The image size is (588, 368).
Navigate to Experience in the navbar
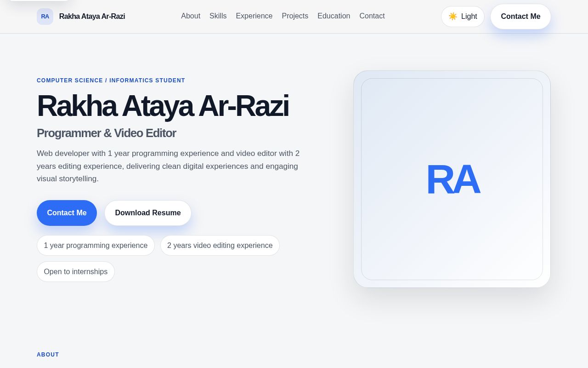[254, 16]
